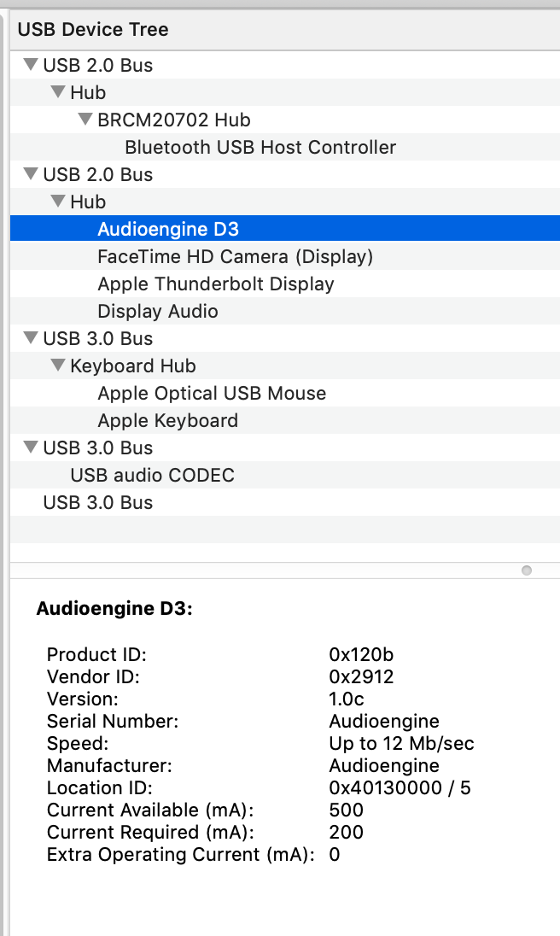Screen dimensions: 560x936
Task: Collapse the Hub above BRCM20702 Hub
Action: click(x=58, y=92)
